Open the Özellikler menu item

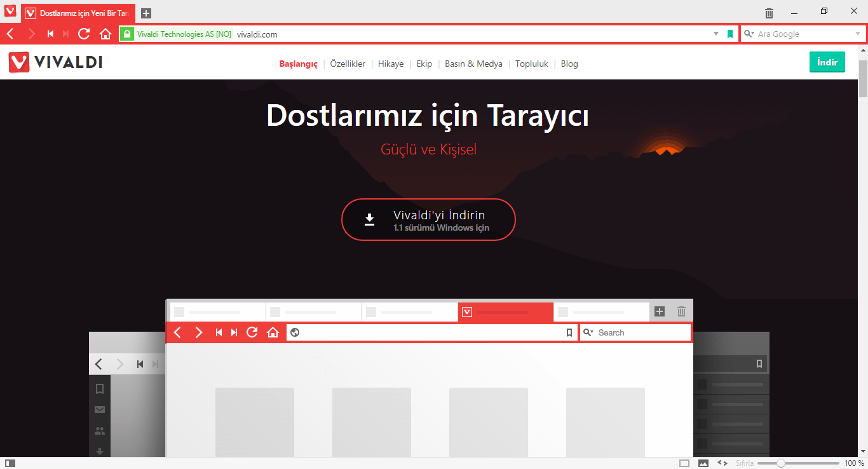point(348,64)
